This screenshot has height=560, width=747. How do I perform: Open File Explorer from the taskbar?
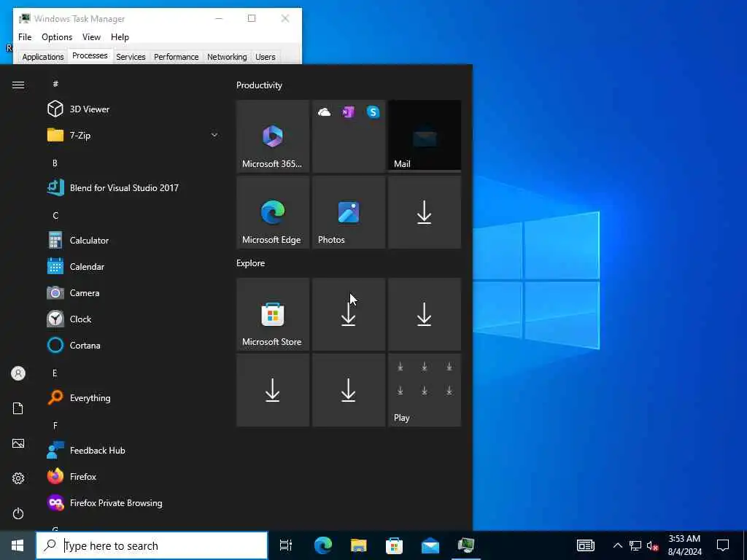(359, 545)
